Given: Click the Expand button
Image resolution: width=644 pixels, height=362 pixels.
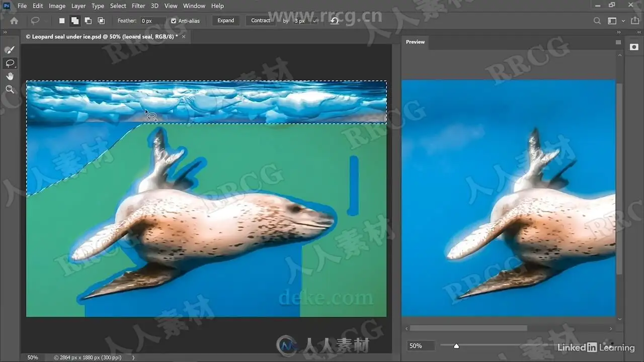Looking at the screenshot, I should tap(226, 21).
